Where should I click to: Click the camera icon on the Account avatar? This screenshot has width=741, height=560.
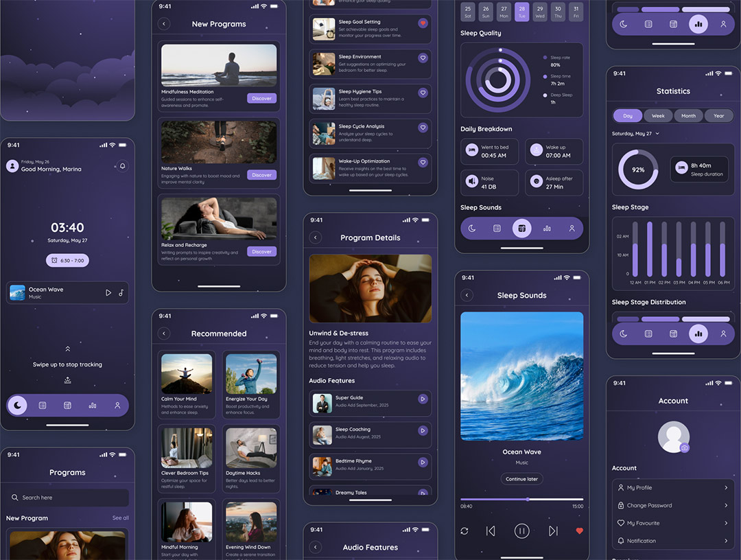pyautogui.click(x=684, y=448)
